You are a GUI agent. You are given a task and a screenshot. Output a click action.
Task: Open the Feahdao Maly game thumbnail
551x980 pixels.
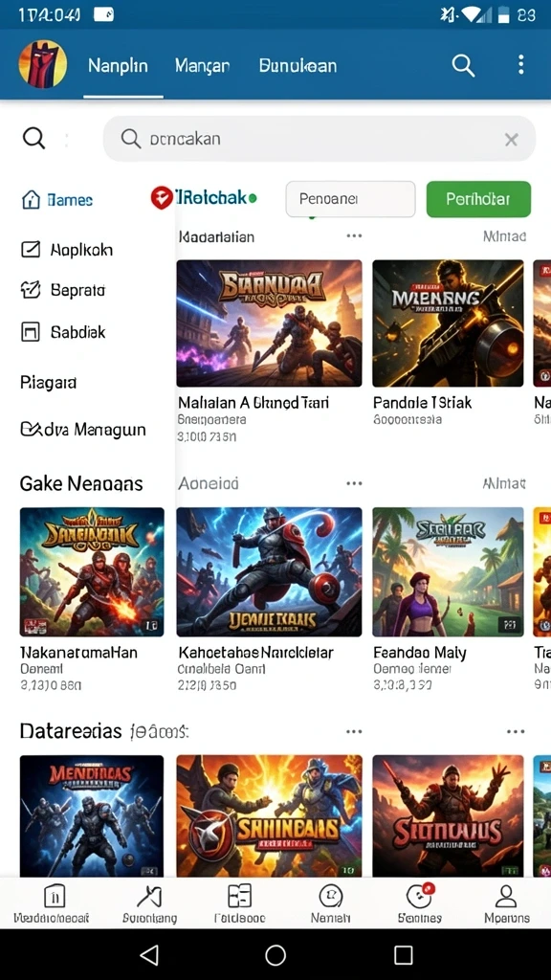point(448,572)
